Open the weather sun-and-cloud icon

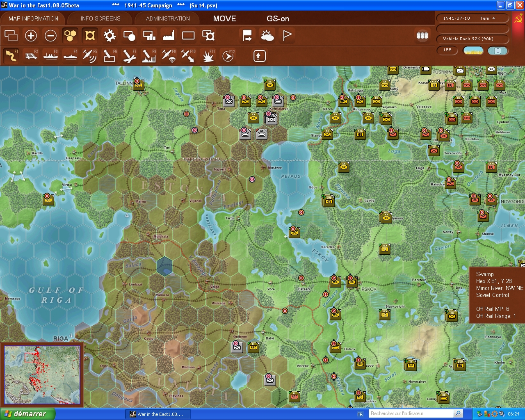pyautogui.click(x=267, y=36)
